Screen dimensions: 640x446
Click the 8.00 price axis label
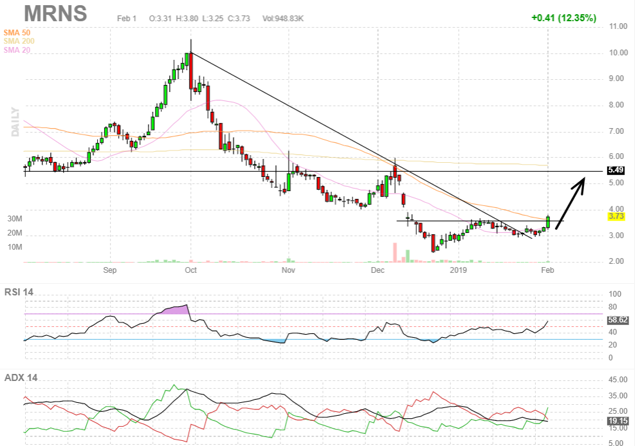tap(616, 105)
